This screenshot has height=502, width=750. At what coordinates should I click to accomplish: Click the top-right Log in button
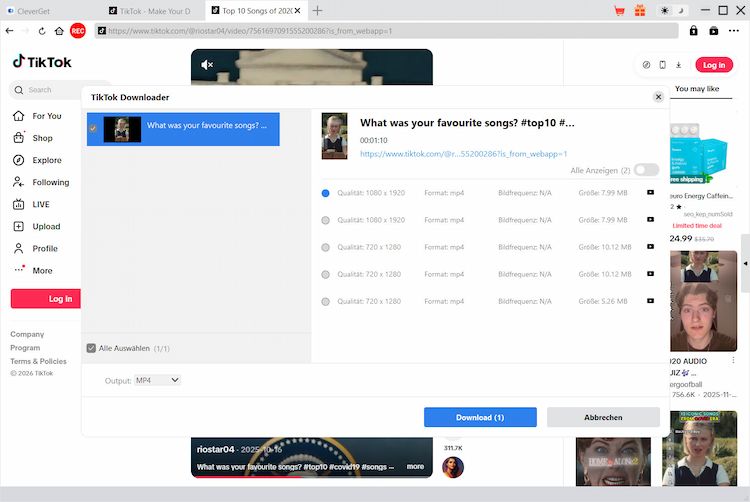pyautogui.click(x=714, y=65)
